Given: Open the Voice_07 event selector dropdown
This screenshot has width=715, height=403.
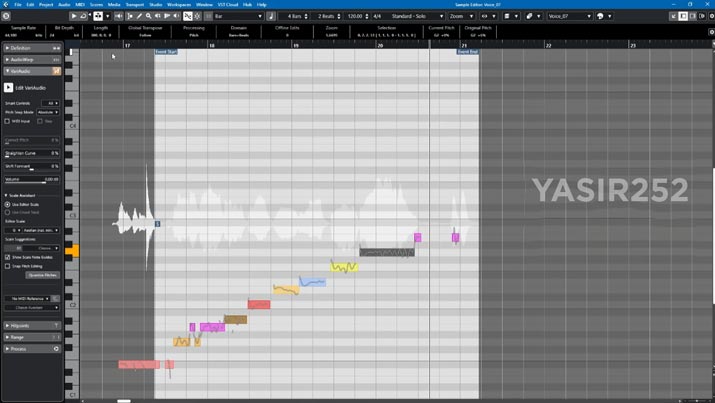Looking at the screenshot, I should click(x=569, y=16).
